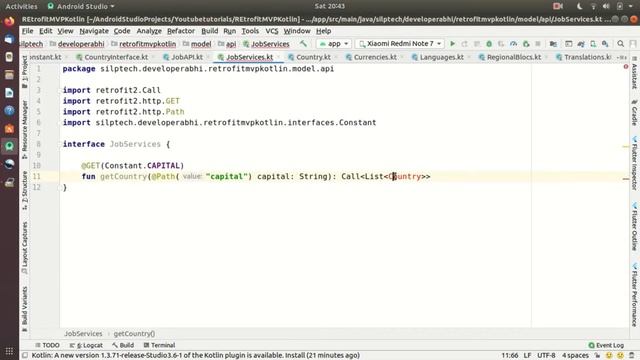Click the screen recording indicator icon
640x360 pixels.
tap(558, 6)
